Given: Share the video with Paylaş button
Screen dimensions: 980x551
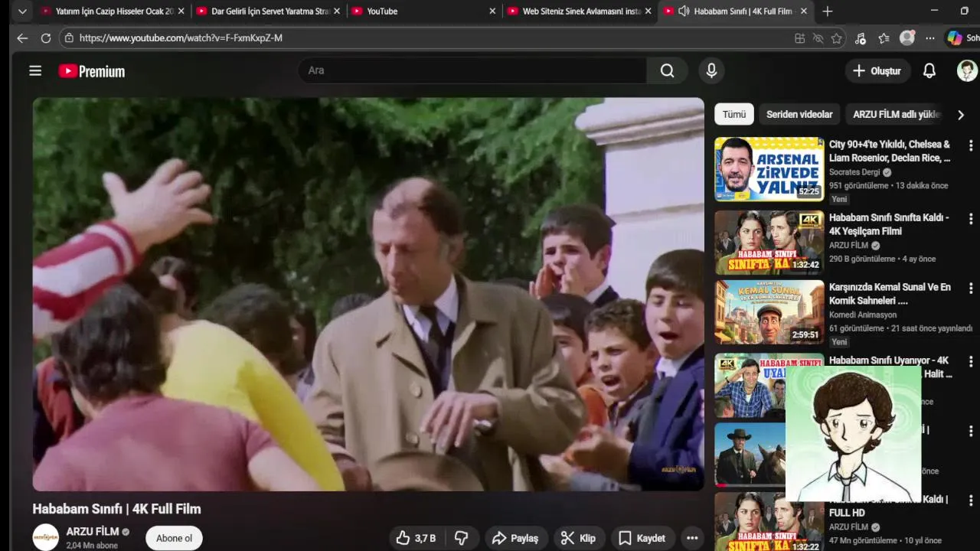Looking at the screenshot, I should 515,538.
